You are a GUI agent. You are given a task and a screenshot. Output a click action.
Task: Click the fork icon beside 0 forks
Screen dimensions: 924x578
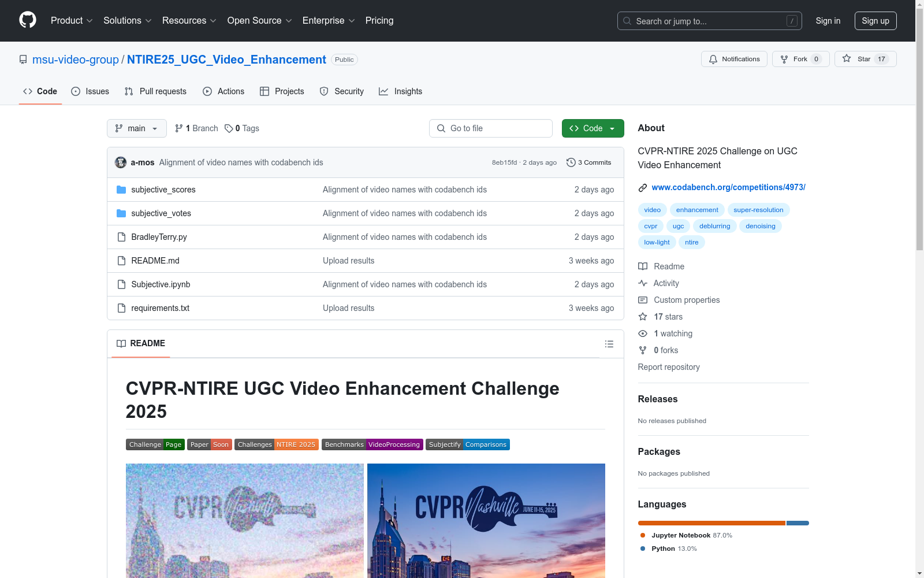[x=643, y=350]
